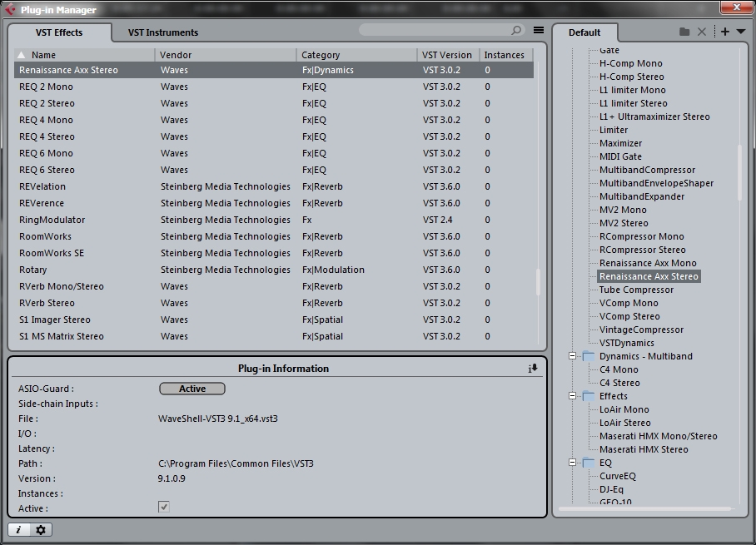Select MIDI Gate in collection tree

tap(620, 156)
